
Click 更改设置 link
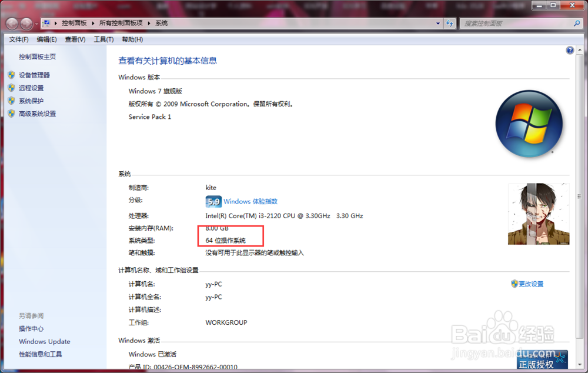coord(531,284)
